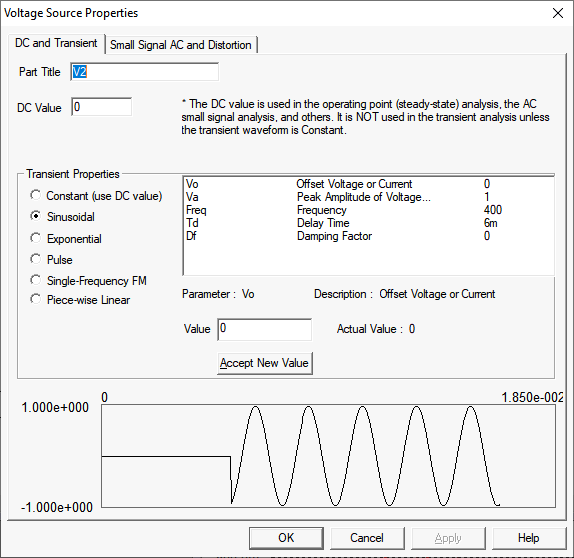Select the Df Damping Factor parameter row
This screenshot has width=574, height=558.
(368, 236)
